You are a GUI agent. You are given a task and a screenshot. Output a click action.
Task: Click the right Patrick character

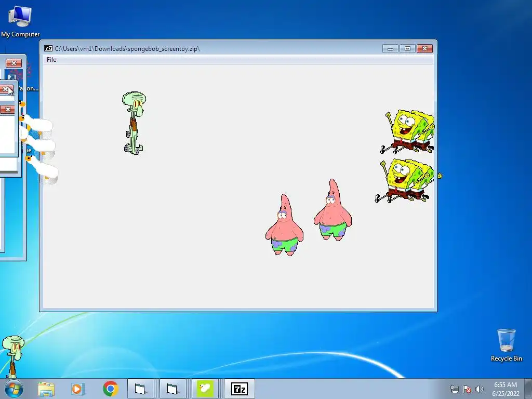[332, 210]
